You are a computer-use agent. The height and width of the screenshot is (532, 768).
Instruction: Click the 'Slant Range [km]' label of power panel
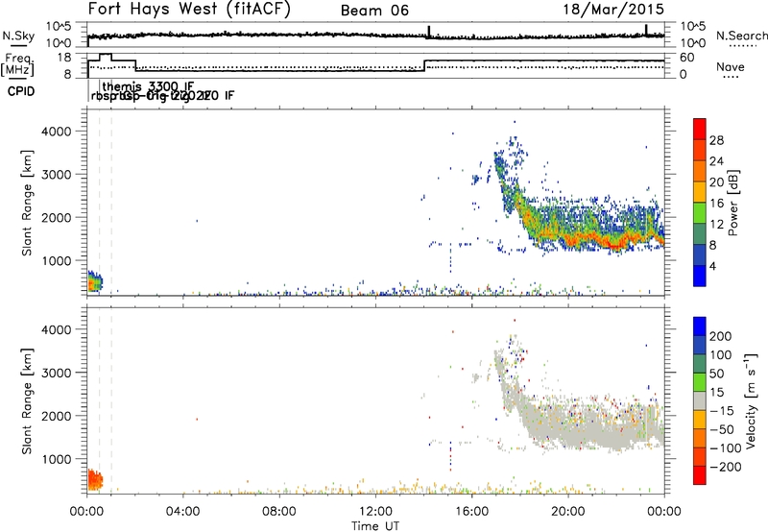(x=27, y=203)
